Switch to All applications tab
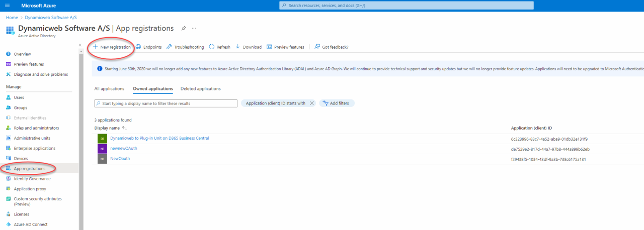Viewport: 644px width, 230px height. point(109,89)
